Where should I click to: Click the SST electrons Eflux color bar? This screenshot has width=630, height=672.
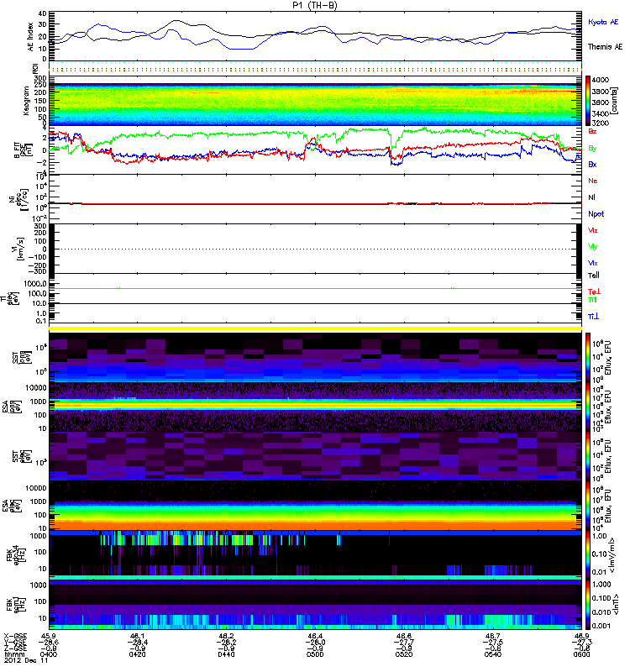coord(588,456)
